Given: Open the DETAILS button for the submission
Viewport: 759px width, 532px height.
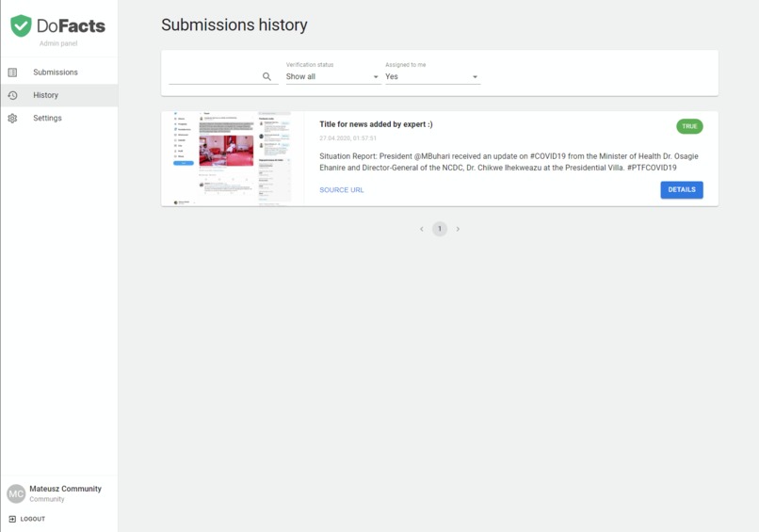Looking at the screenshot, I should [682, 190].
